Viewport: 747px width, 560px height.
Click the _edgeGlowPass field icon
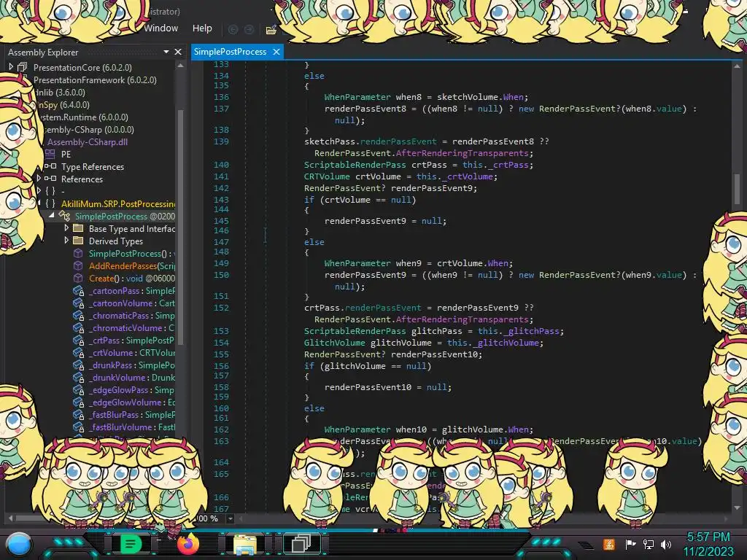point(78,389)
